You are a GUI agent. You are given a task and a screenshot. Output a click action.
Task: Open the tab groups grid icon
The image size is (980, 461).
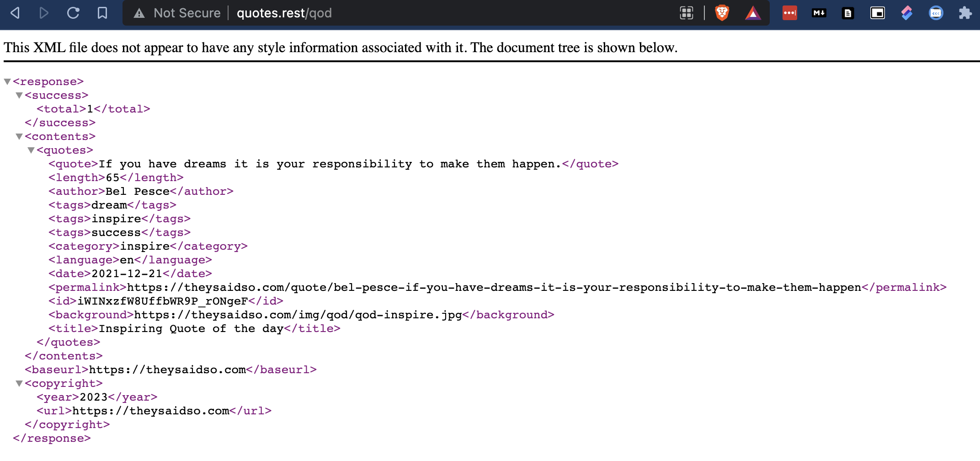[x=686, y=13]
